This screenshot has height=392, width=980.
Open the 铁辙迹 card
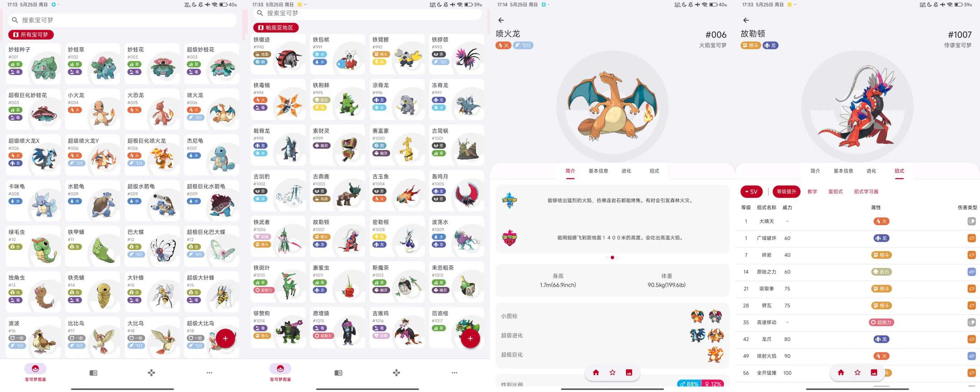(278, 54)
